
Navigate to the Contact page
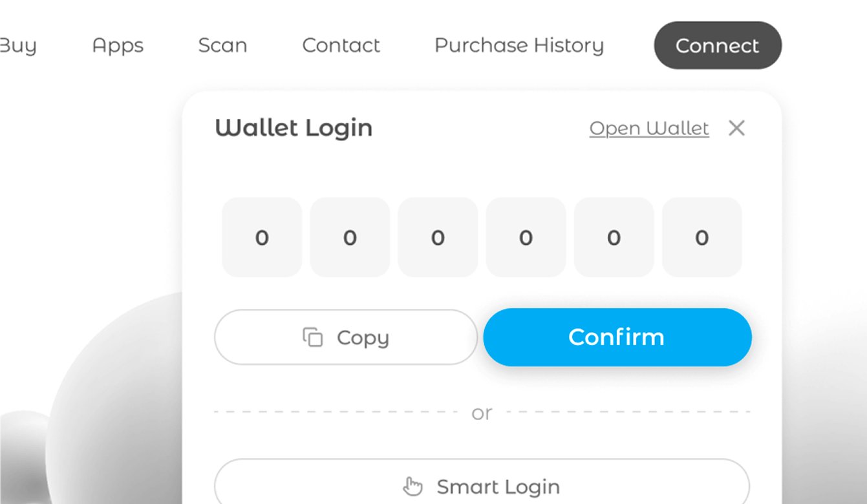click(341, 45)
